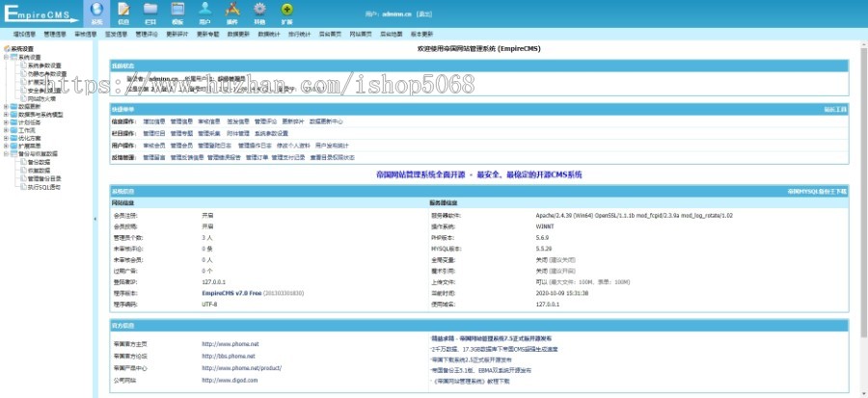Screen dimensions: 868x398
Task: Click 管理会员 in the quick menu
Action: click(181, 146)
